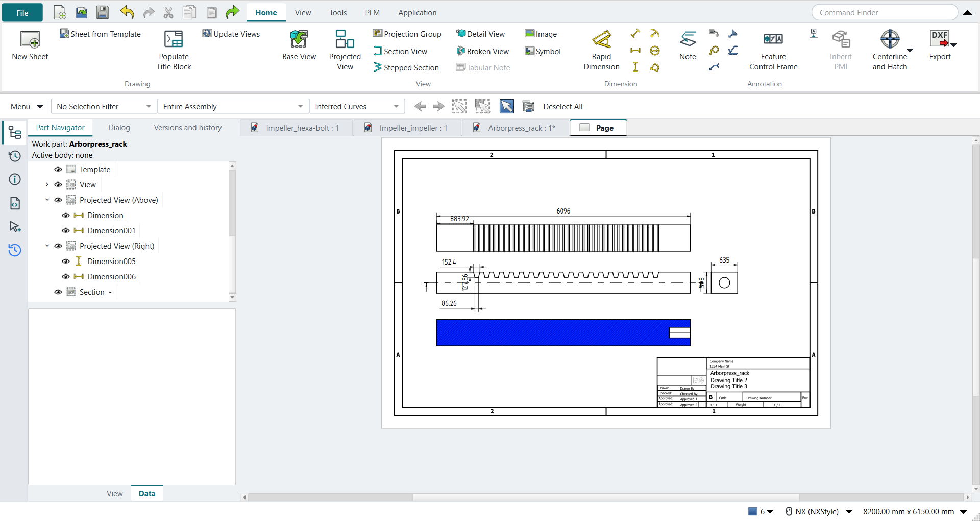Click Update Views
This screenshot has height=521, width=980.
[231, 34]
